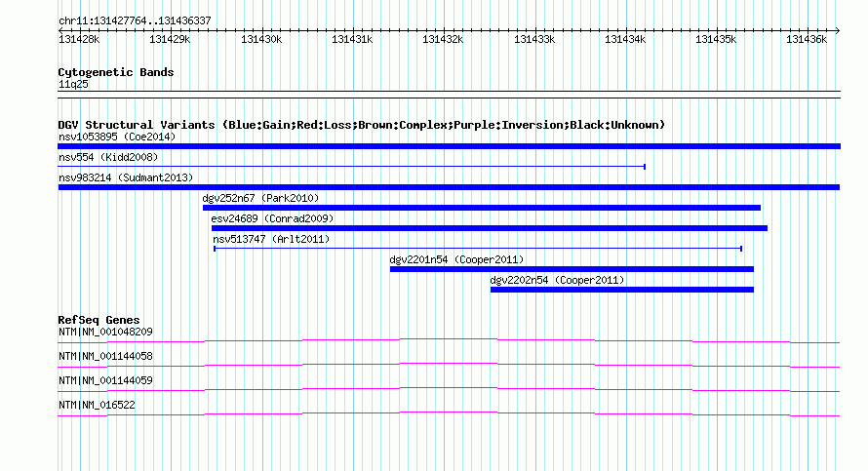Click the 131432k ruler label

pos(443,39)
